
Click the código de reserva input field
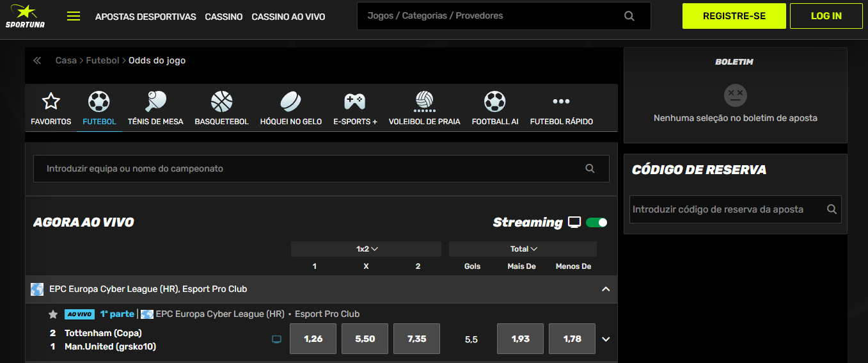click(x=726, y=209)
